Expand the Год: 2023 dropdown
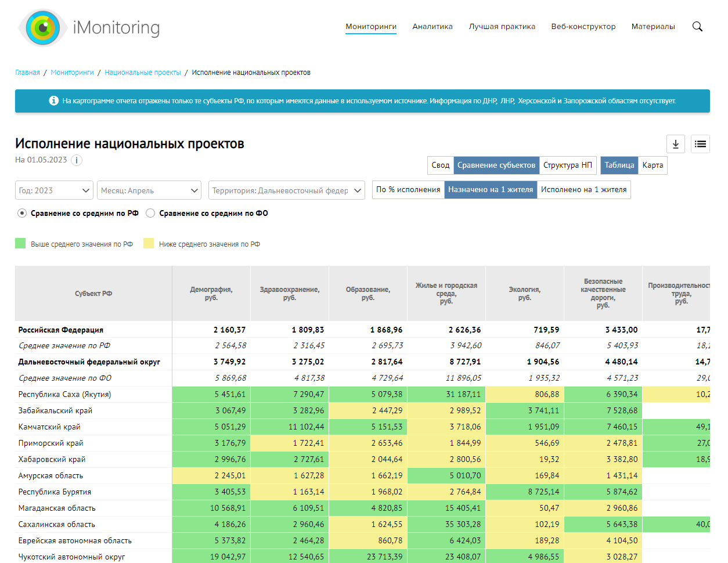 pyautogui.click(x=54, y=190)
